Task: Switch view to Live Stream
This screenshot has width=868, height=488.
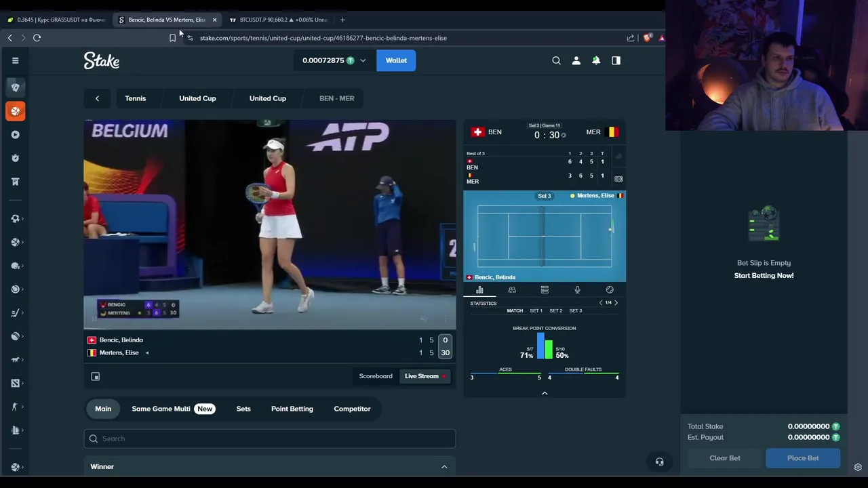Action: [425, 376]
